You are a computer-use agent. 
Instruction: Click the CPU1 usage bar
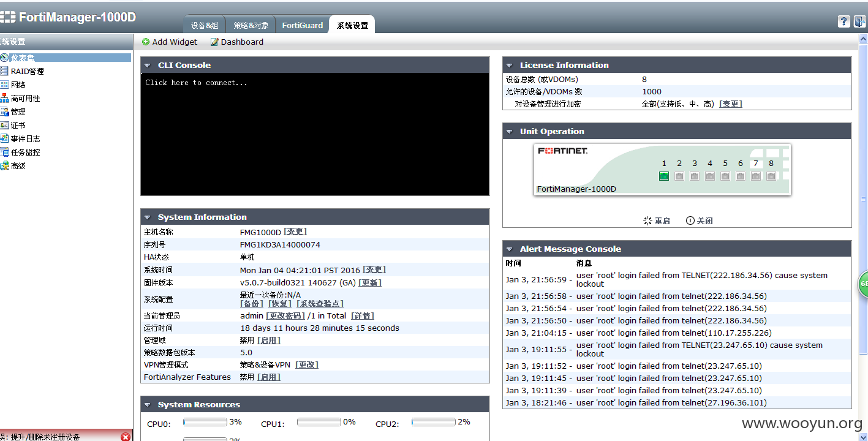(319, 422)
